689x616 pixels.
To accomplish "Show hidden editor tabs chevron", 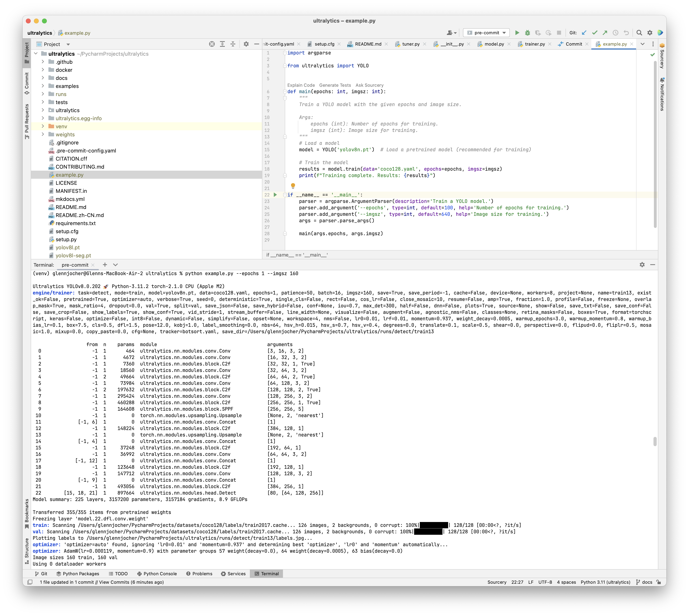I will [x=642, y=44].
